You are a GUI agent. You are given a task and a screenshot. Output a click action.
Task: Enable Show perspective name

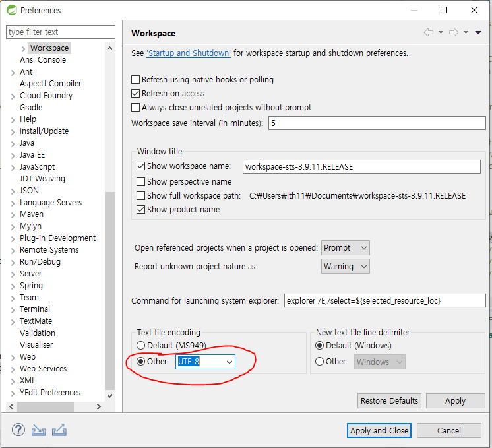141,182
